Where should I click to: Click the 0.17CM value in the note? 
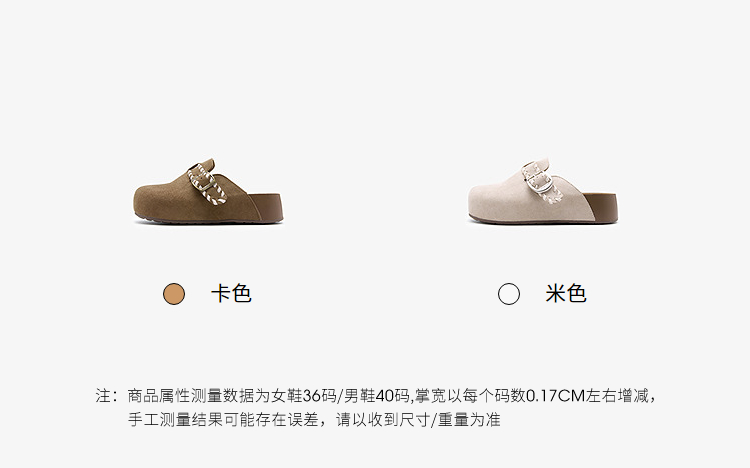[555, 396]
